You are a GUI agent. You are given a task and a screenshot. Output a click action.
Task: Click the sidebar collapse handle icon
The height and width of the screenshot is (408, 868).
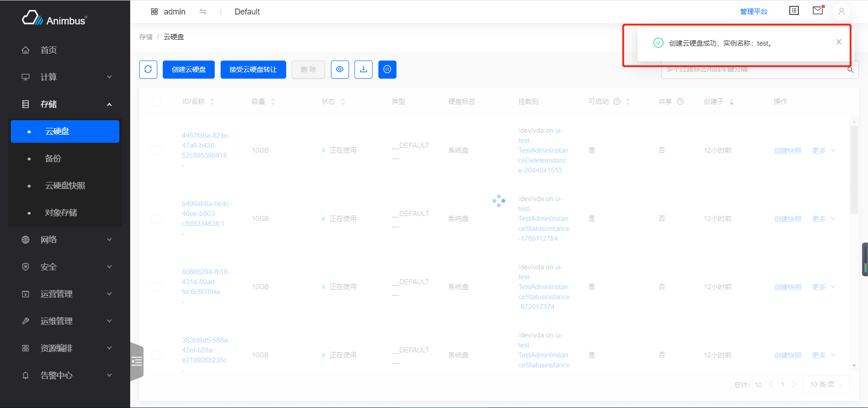(x=137, y=361)
